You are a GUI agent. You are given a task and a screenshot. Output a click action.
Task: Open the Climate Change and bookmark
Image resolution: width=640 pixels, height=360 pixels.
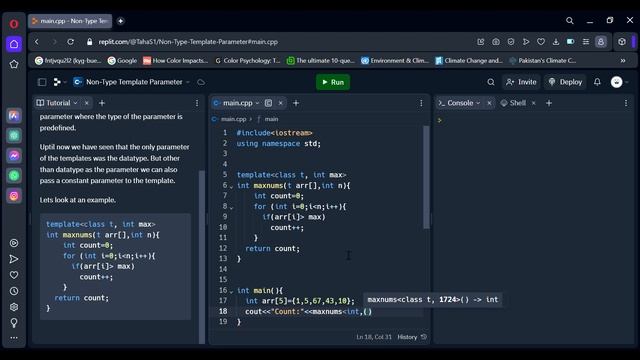click(x=469, y=60)
